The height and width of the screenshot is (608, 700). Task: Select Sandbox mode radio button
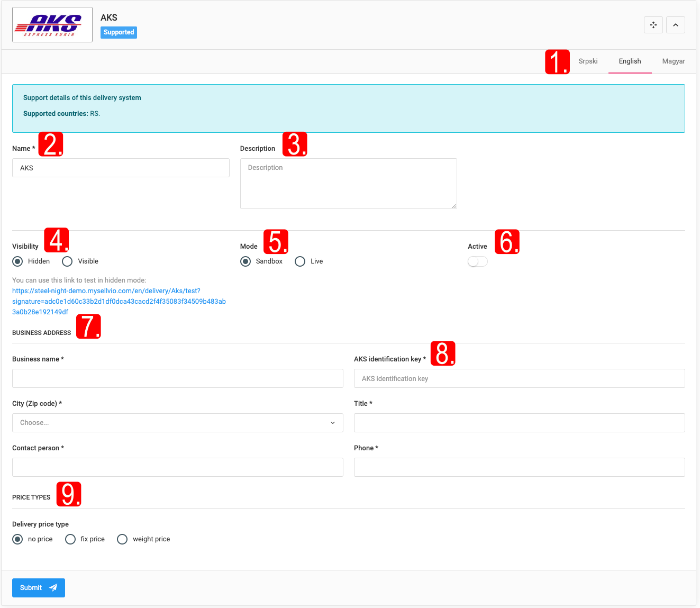click(x=246, y=261)
